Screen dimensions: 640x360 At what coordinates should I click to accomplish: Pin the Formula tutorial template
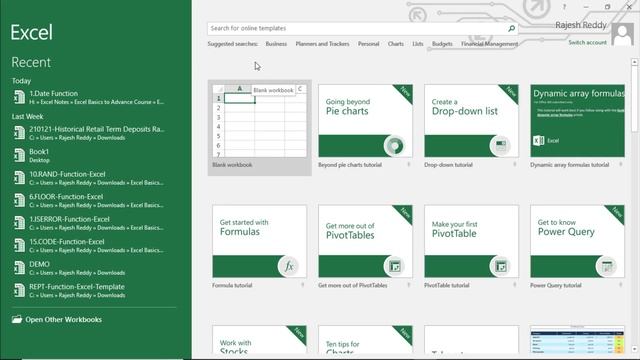tap(302, 285)
